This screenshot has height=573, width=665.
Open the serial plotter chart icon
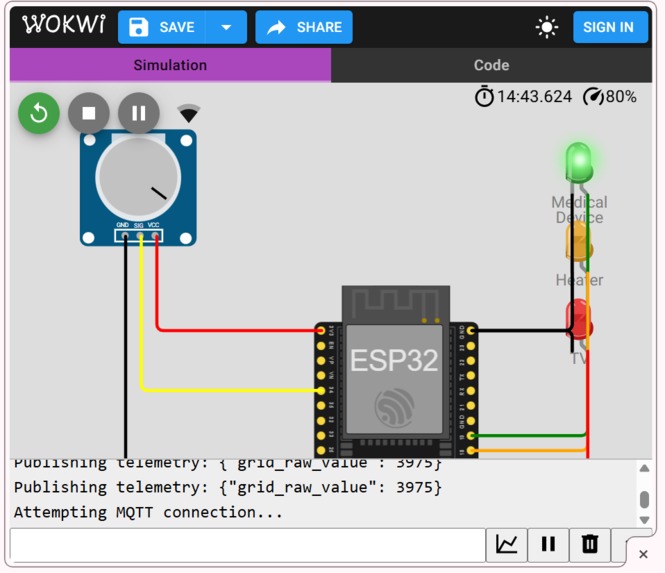coord(506,545)
